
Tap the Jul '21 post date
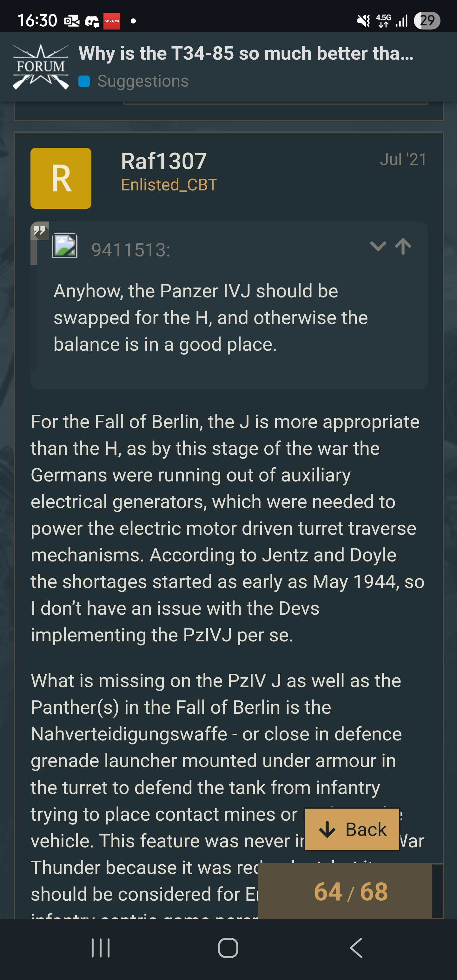[x=403, y=159]
